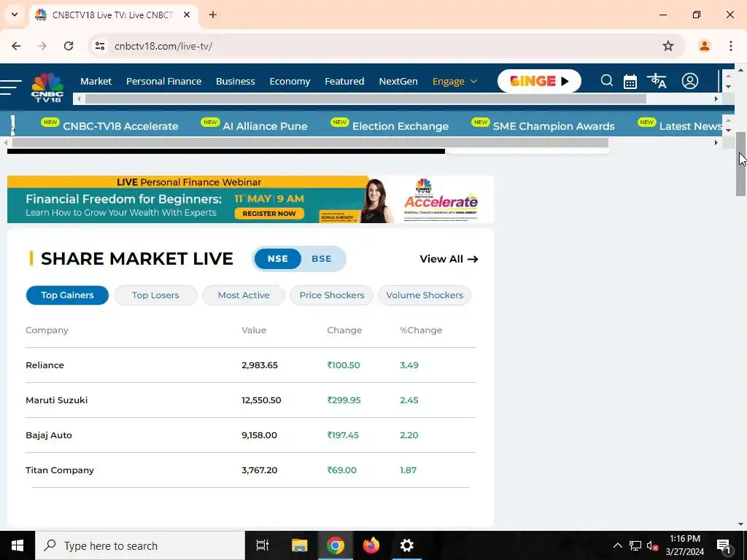This screenshot has height=560, width=747.
Task: Open File Explorer from taskbar
Action: point(299,545)
